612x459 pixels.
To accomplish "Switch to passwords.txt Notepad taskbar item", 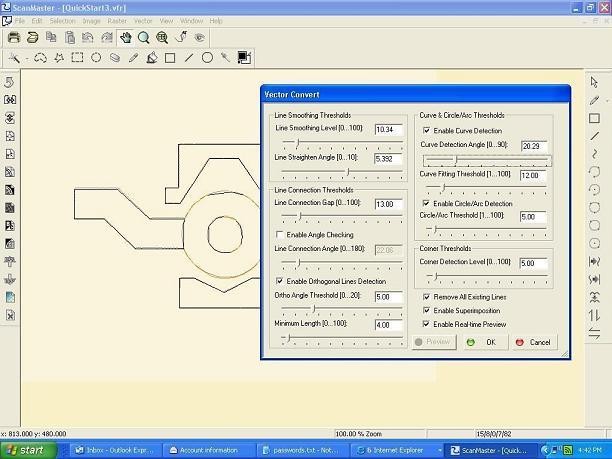I will 303,450.
